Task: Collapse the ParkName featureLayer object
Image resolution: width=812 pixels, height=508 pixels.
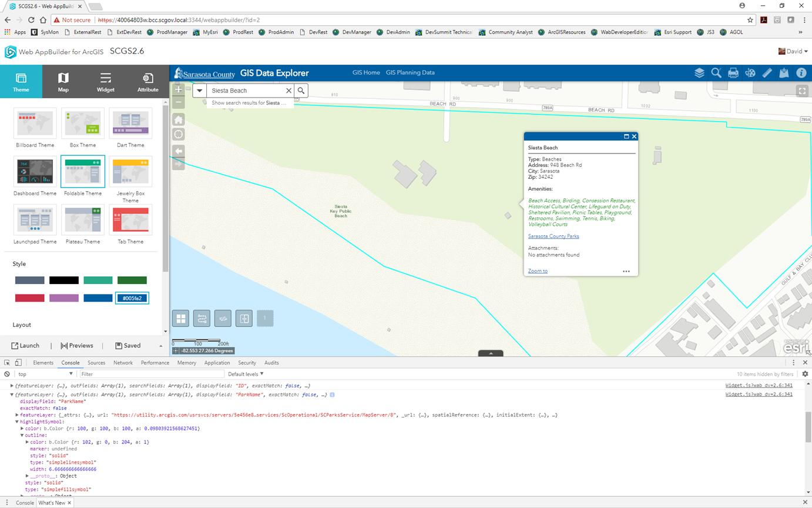Action: click(13, 395)
